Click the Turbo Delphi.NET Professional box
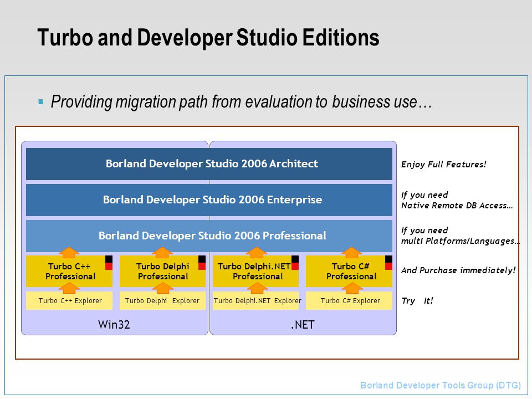The height and width of the screenshot is (399, 532). (x=255, y=272)
